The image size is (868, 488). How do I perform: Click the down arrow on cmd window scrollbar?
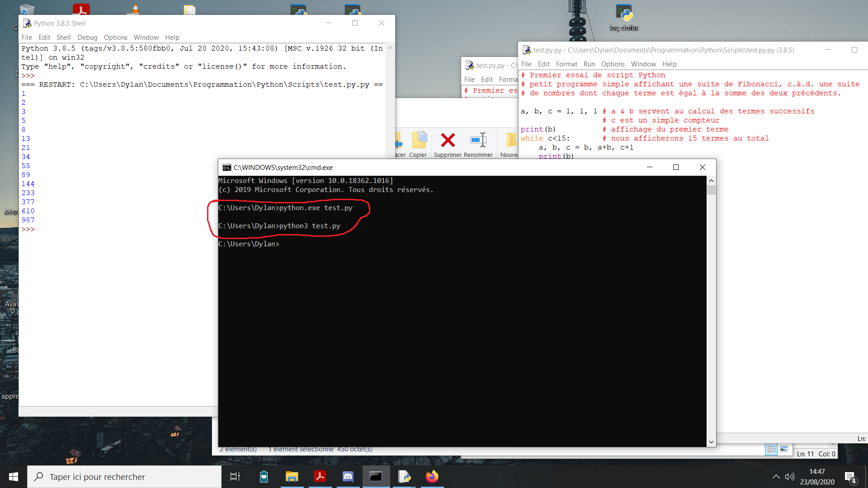tap(712, 442)
